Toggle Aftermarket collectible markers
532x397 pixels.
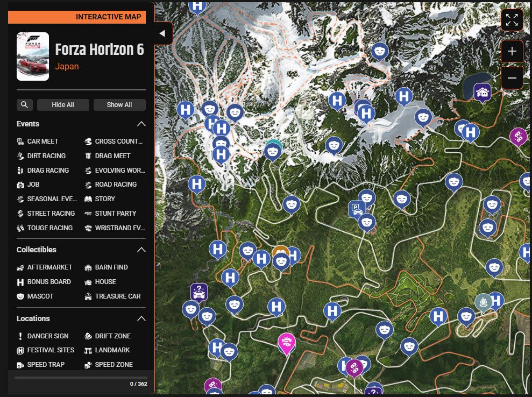click(x=45, y=267)
